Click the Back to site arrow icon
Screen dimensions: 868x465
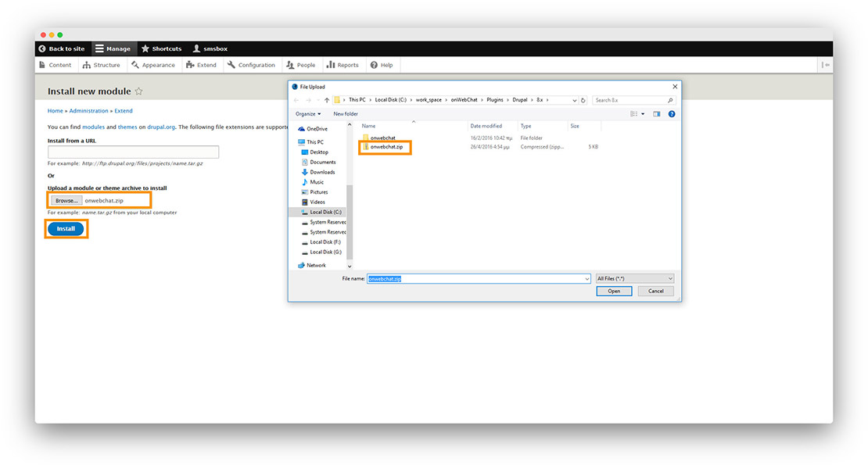42,48
